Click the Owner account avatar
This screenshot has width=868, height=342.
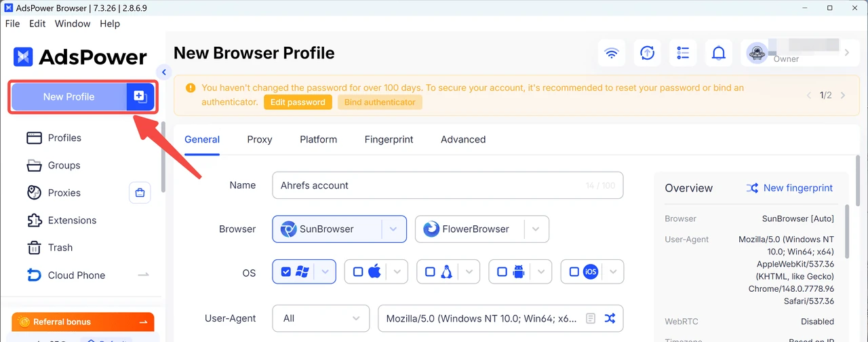click(x=757, y=53)
